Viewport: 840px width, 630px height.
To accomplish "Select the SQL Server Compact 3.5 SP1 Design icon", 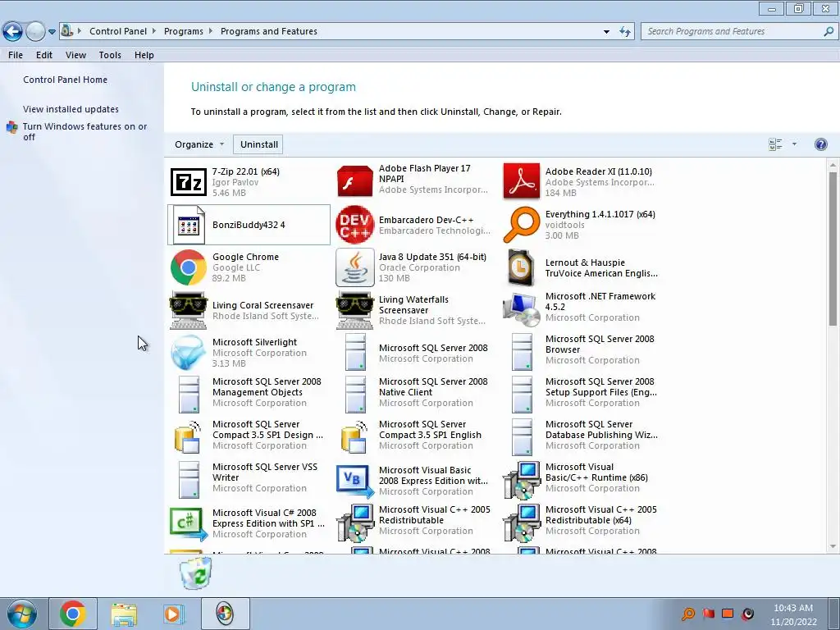I will [188, 437].
